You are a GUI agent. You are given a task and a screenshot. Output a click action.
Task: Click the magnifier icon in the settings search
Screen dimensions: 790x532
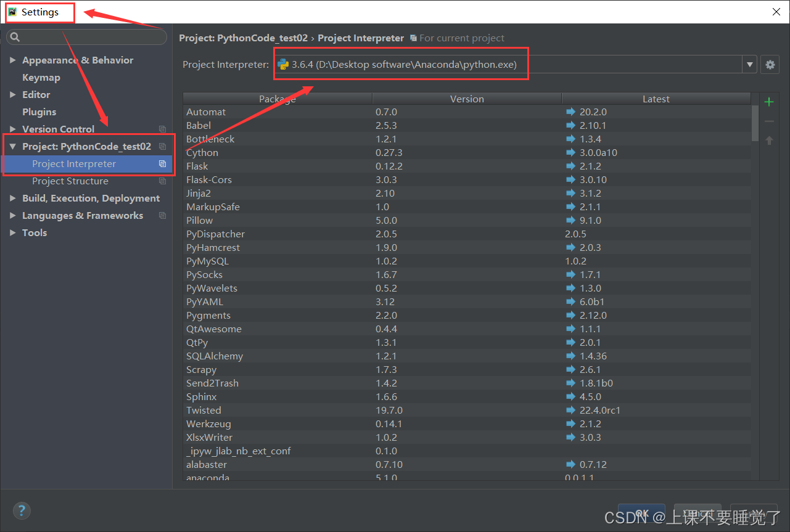click(x=15, y=38)
